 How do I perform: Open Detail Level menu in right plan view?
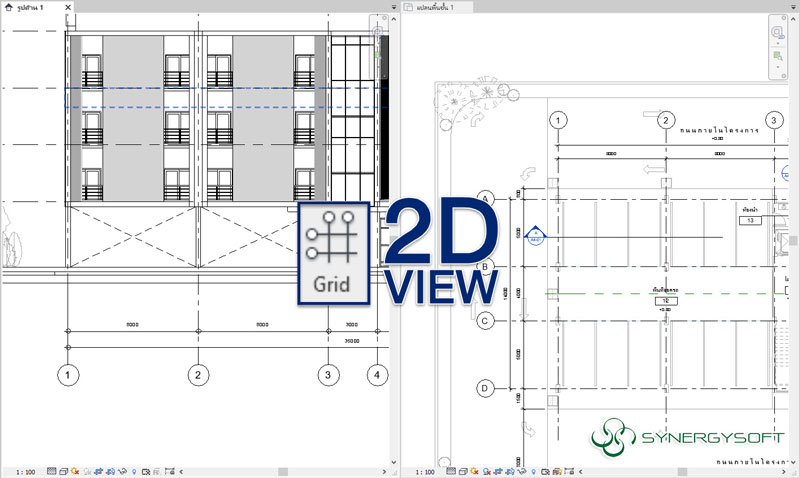[x=451, y=471]
